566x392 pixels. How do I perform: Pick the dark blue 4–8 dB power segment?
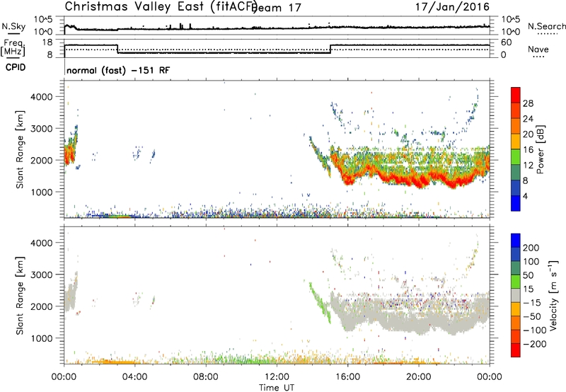coord(516,188)
